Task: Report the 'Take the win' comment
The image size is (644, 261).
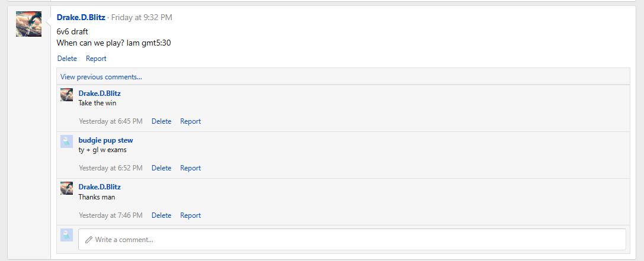Action: [x=190, y=121]
